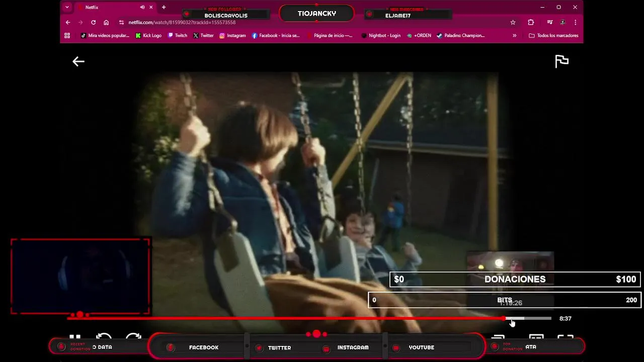The image size is (644, 362).
Task: Mute the Netflix tab via speaker icon
Action: pyautogui.click(x=142, y=7)
